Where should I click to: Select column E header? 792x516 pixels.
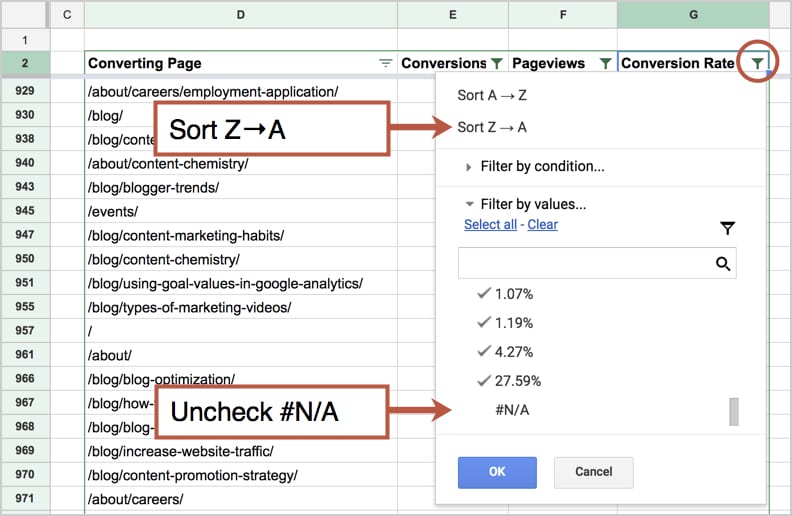click(453, 15)
